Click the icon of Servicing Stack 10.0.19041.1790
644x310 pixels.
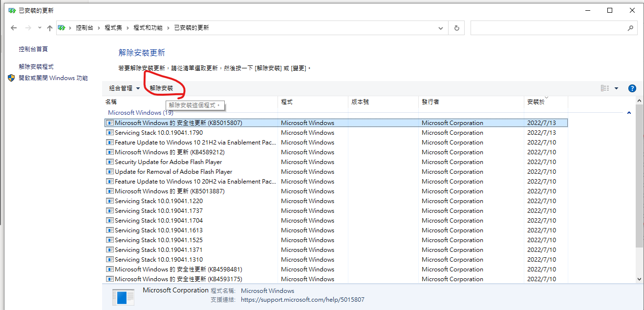[x=110, y=133]
